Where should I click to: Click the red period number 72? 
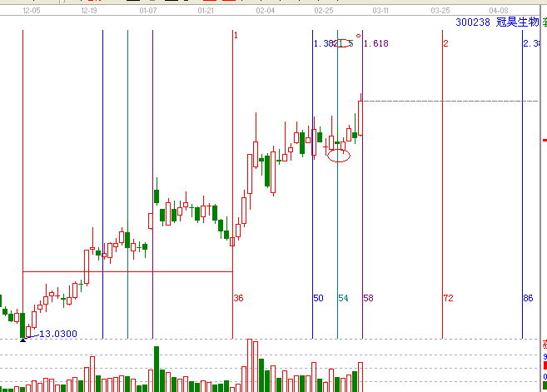coord(448,298)
